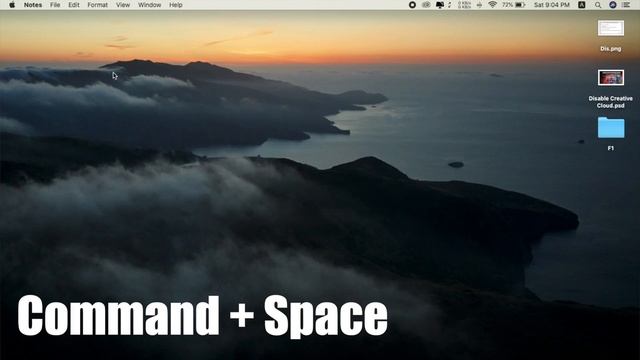Open Notification Center list icon
The image size is (640, 360).
pos(626,5)
